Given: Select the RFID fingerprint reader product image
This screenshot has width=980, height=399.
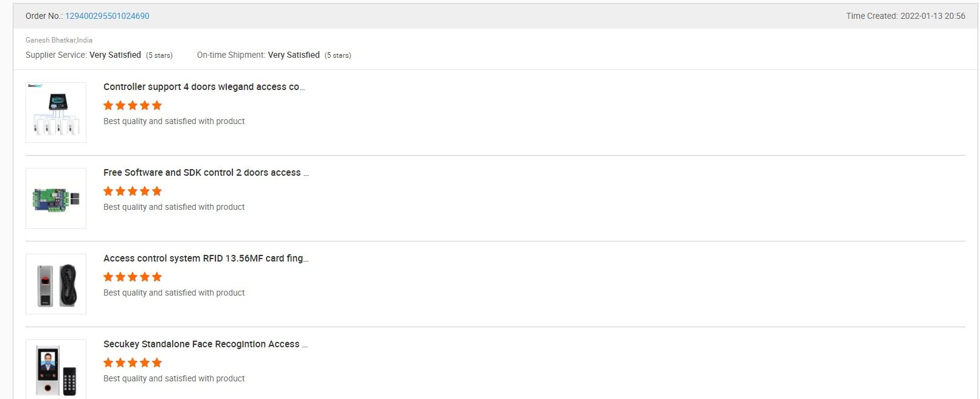Looking at the screenshot, I should click(56, 284).
